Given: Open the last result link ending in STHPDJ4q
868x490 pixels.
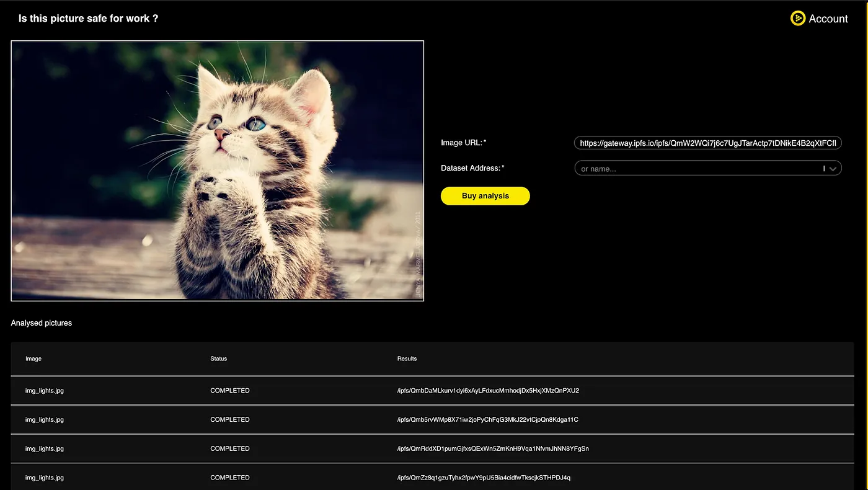Looking at the screenshot, I should click(485, 478).
